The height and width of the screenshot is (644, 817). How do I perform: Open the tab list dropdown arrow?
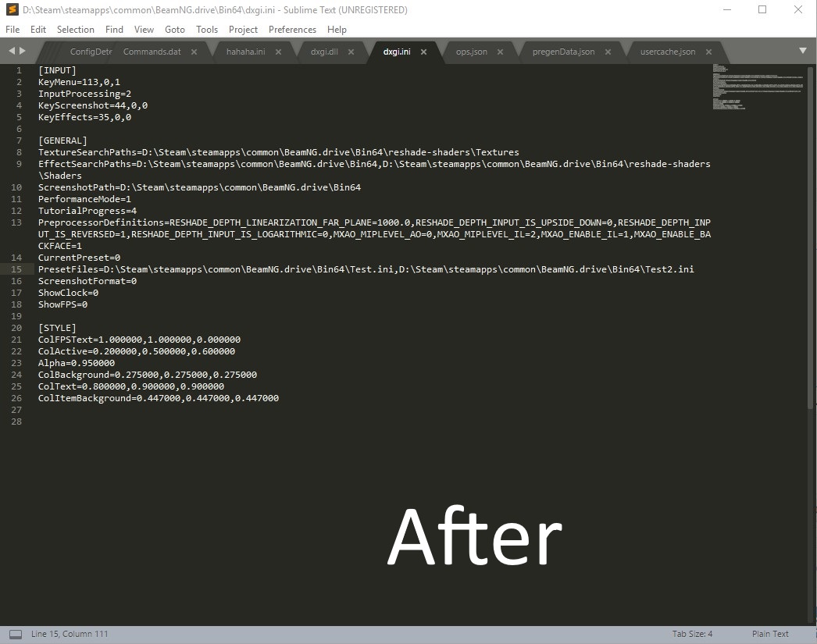[x=802, y=51]
